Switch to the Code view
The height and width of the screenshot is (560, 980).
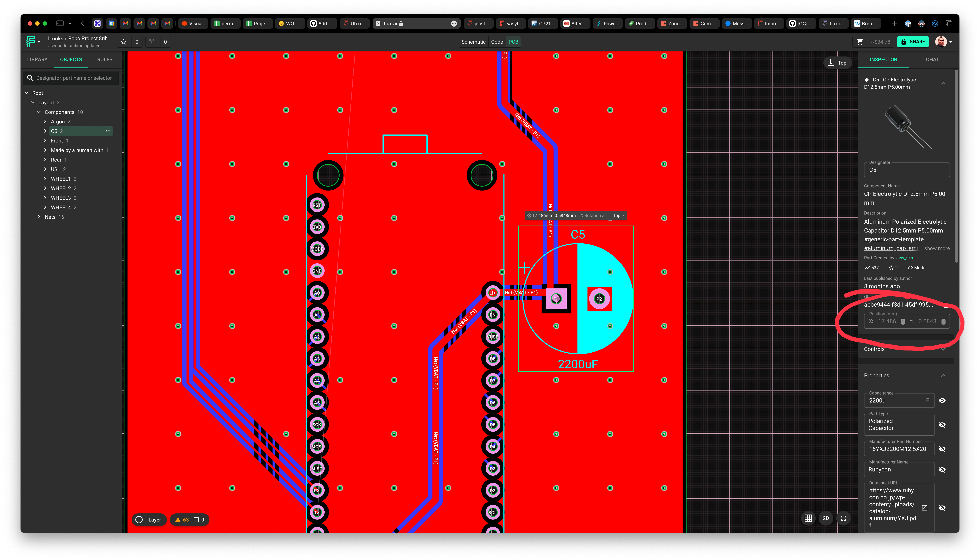497,42
